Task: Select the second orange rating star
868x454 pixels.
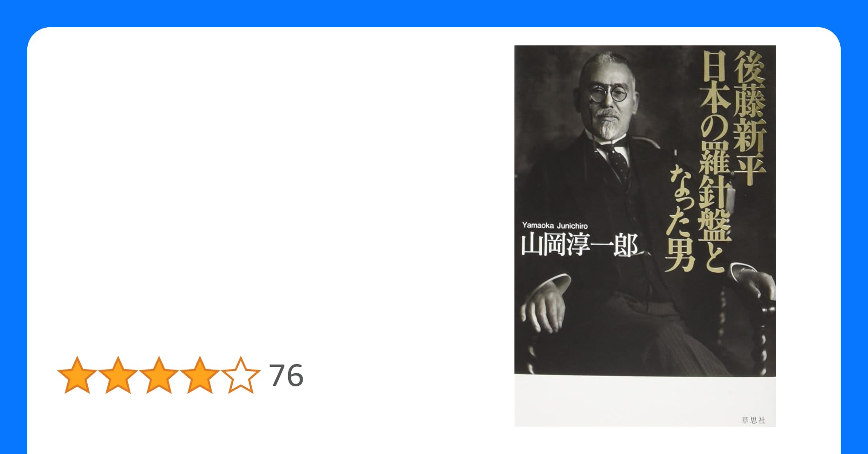Action: (118, 375)
